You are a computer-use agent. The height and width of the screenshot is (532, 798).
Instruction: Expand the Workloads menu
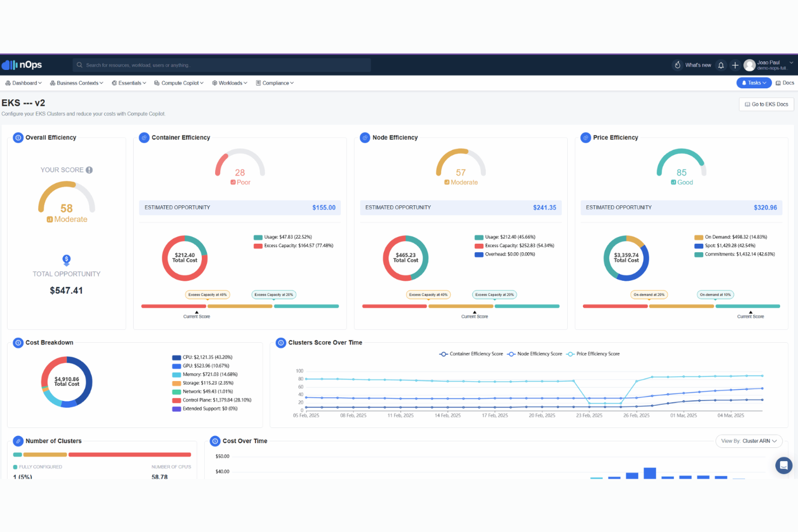[x=229, y=82]
